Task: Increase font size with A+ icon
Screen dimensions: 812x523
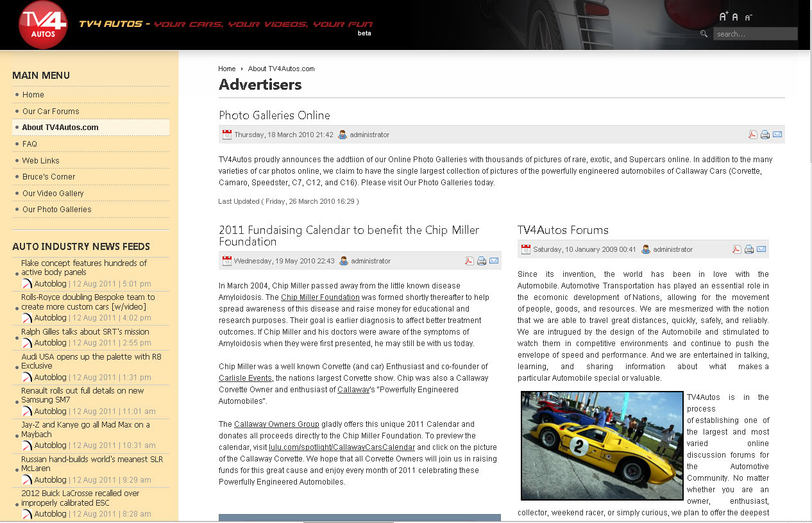Action: (x=723, y=17)
